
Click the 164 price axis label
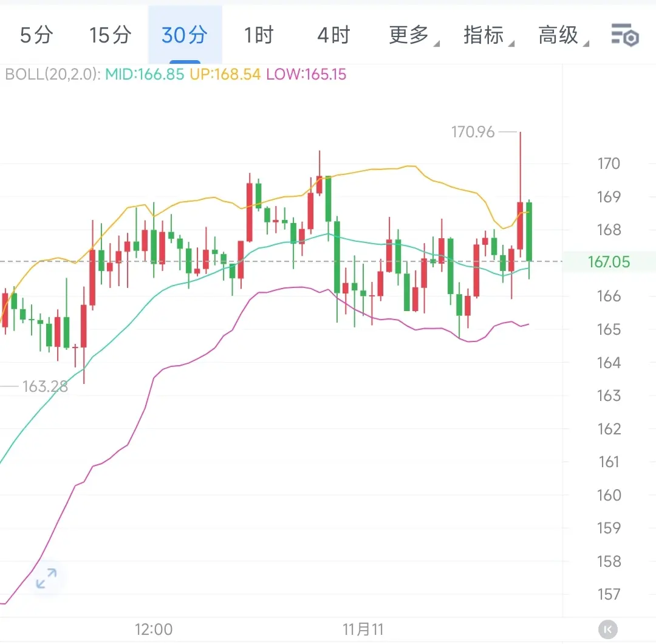[609, 362]
